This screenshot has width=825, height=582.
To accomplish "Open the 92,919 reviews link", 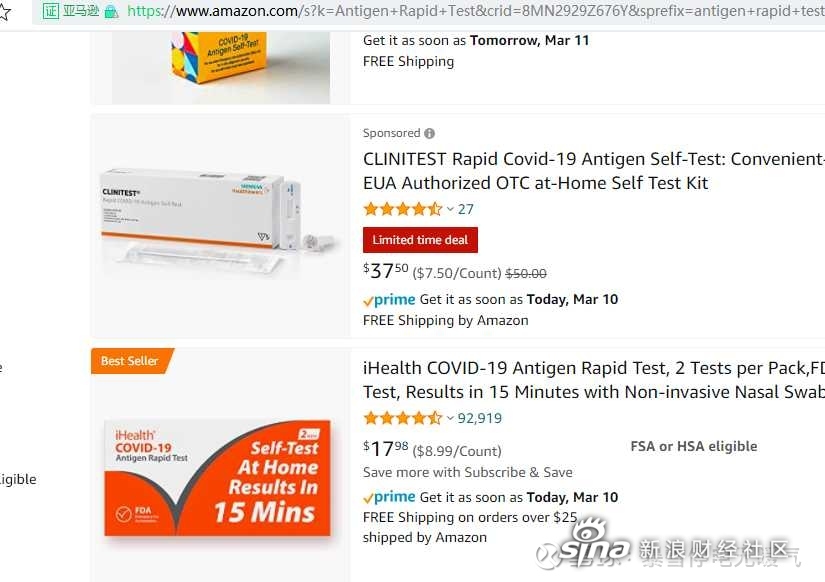I will (480, 418).
